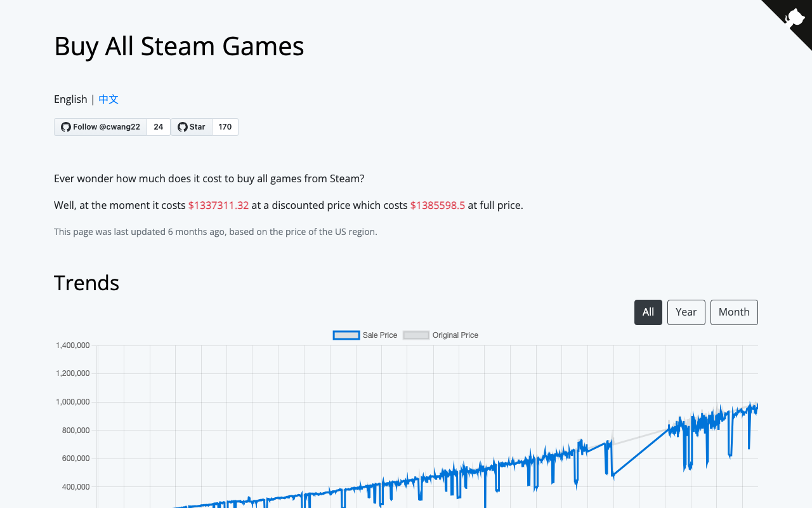Click the GitHub logo in Follow button
812x508 pixels.
coord(66,127)
